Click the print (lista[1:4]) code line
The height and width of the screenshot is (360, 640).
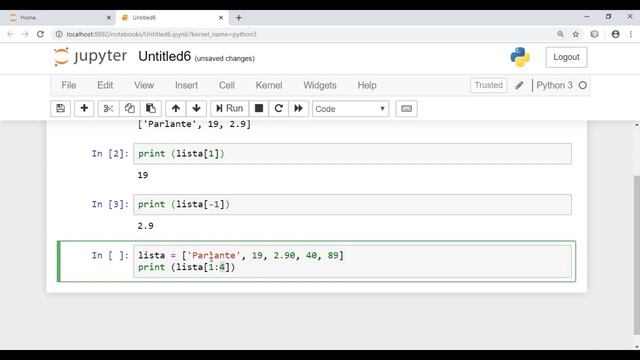[x=187, y=267]
